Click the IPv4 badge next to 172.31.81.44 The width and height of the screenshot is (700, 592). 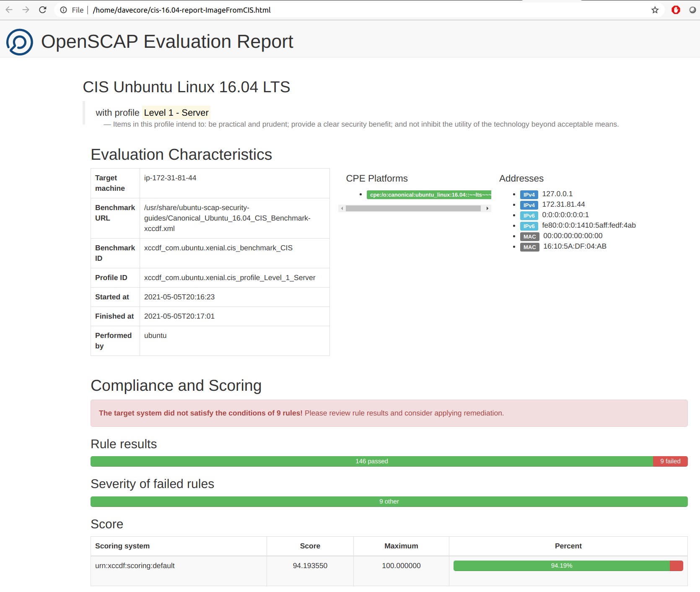coord(529,205)
